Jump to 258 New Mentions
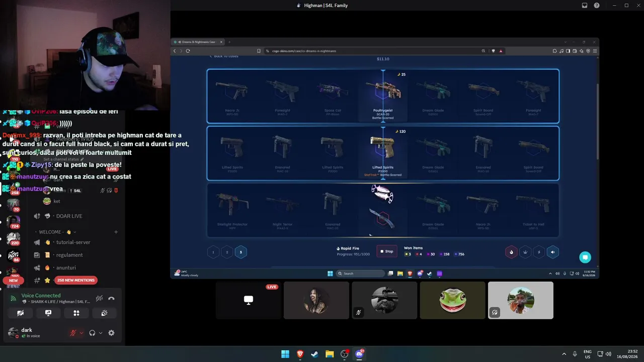Viewport: 644px width, 362px height. click(76, 280)
